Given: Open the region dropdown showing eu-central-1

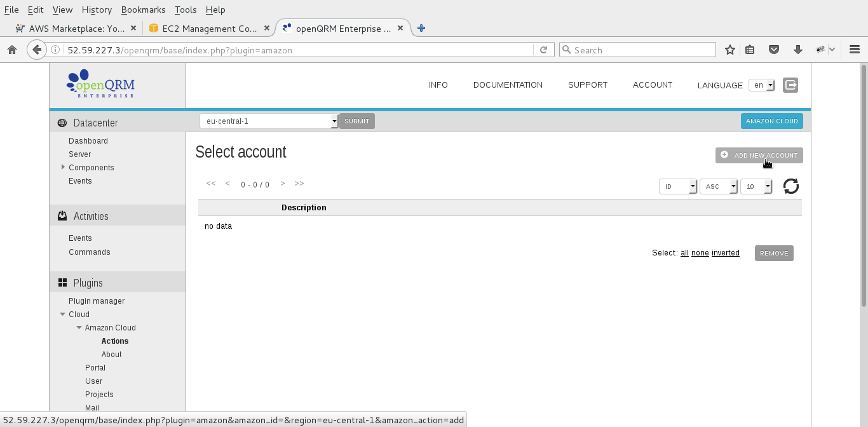Looking at the screenshot, I should [x=269, y=121].
